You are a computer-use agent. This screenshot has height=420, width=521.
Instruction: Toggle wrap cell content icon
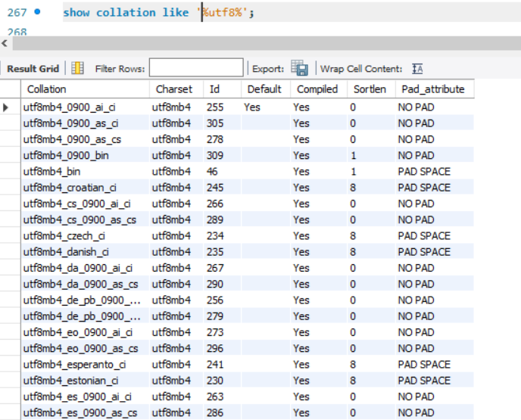(x=417, y=69)
